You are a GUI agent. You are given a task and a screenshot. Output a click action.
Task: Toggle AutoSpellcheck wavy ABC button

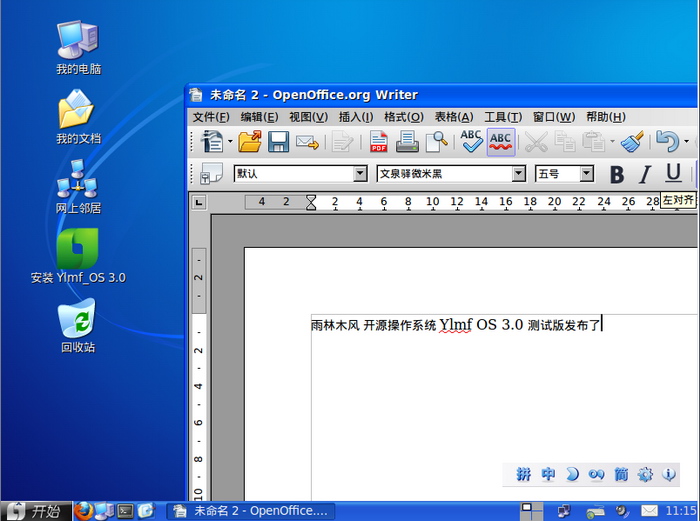pos(501,142)
